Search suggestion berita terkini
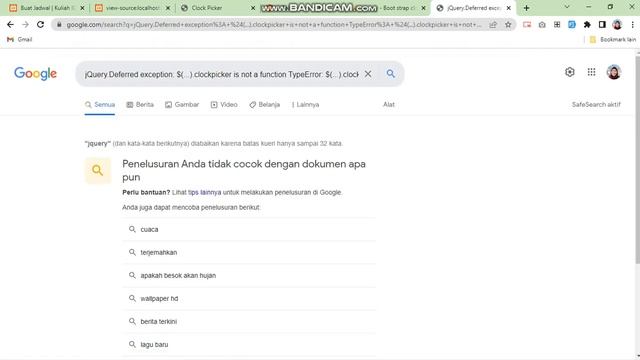The width and height of the screenshot is (640, 360). (x=249, y=322)
